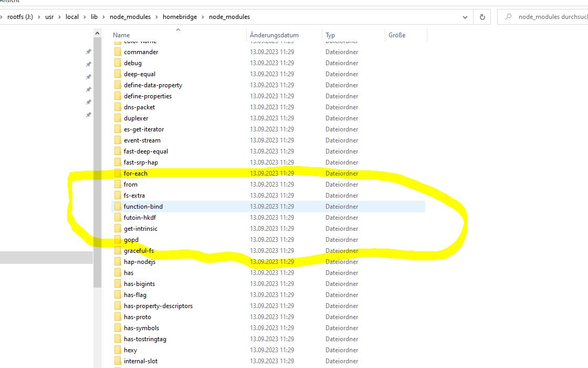Go to 'lib' in the breadcrumb path
The width and height of the screenshot is (588, 368).
(94, 17)
